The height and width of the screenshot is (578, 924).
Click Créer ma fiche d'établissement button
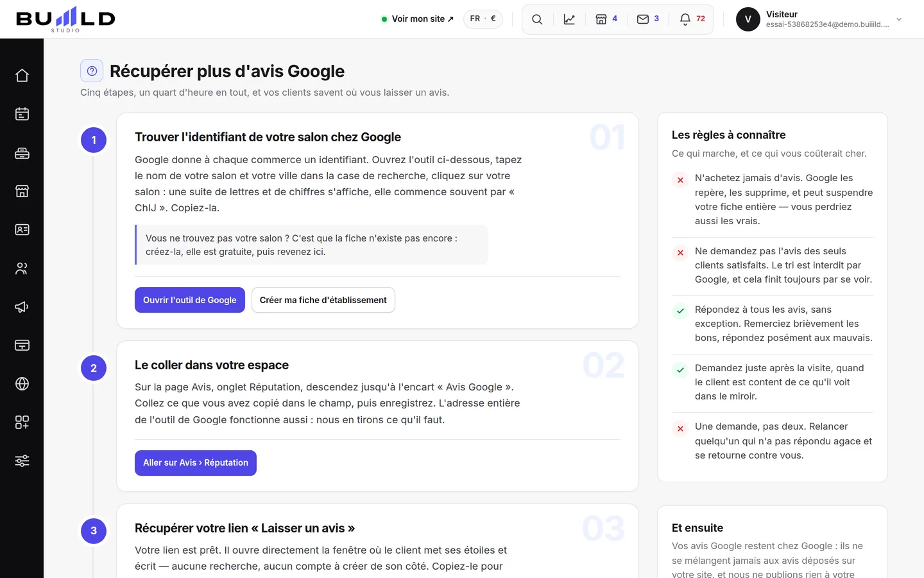(323, 300)
